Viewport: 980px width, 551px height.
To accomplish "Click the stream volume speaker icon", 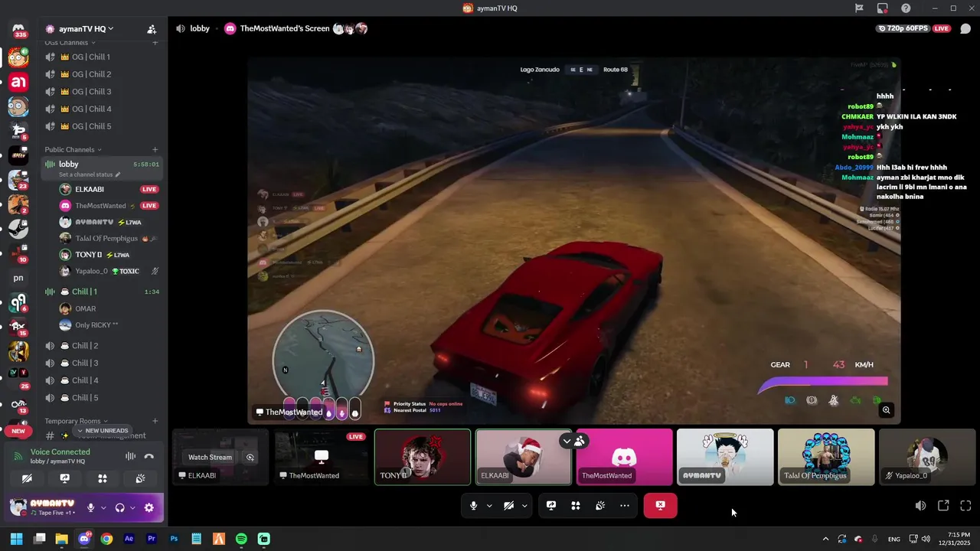I will (920, 506).
